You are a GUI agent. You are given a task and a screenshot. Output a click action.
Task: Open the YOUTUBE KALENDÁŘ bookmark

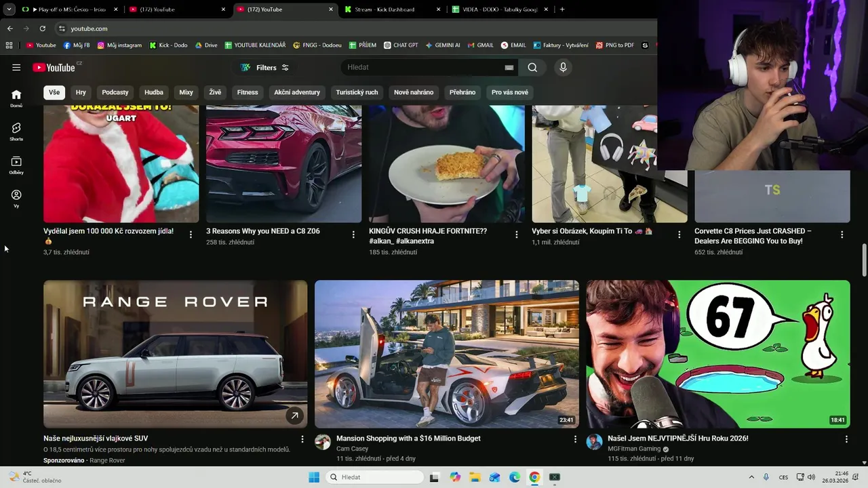pyautogui.click(x=255, y=45)
